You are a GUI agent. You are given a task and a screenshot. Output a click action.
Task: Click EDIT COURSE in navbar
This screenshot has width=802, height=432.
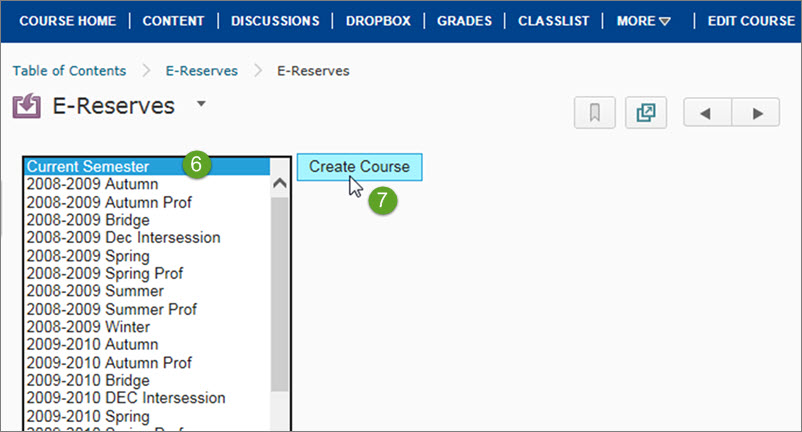(x=751, y=20)
